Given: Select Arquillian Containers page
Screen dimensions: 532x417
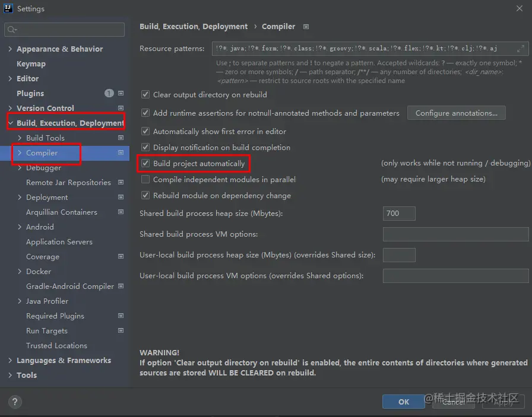Looking at the screenshot, I should click(x=61, y=212).
